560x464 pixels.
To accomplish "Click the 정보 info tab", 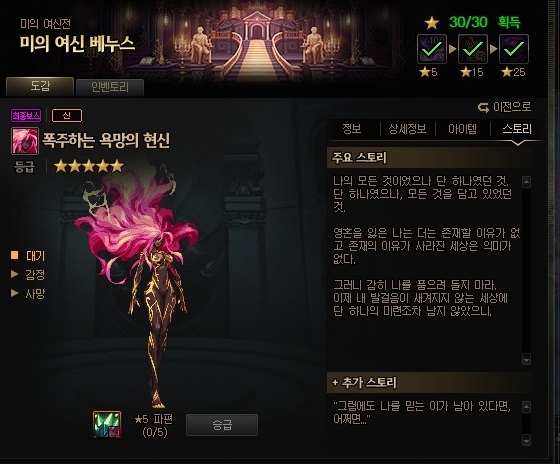I will click(352, 129).
